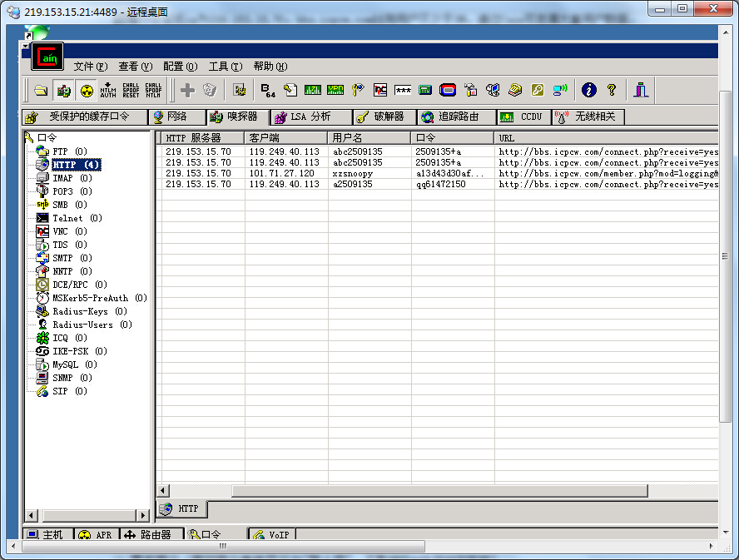Screen dimensions: 739x560
Task: Click the password cell a13d43d30af...
Action: tap(449, 173)
